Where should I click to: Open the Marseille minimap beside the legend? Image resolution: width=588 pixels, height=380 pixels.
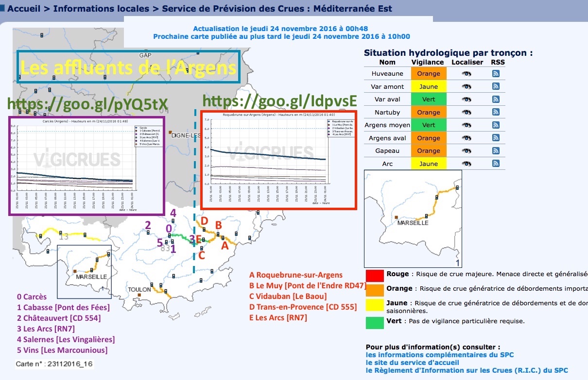tap(413, 219)
